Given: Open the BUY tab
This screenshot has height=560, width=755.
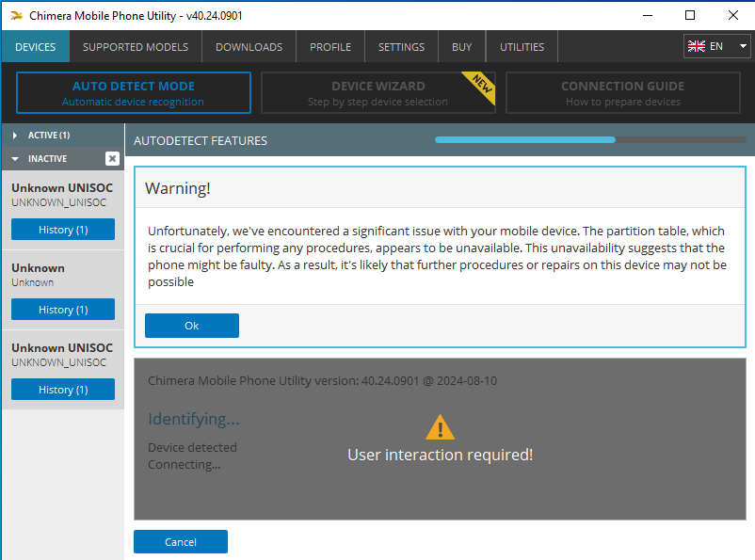Looking at the screenshot, I should click(x=462, y=47).
